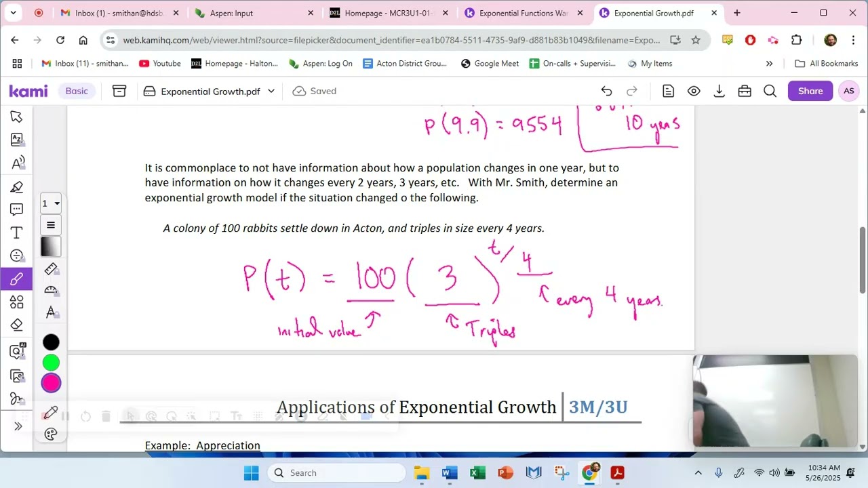Image resolution: width=868 pixels, height=488 pixels.
Task: Show hidden system tray icons
Action: (x=698, y=473)
